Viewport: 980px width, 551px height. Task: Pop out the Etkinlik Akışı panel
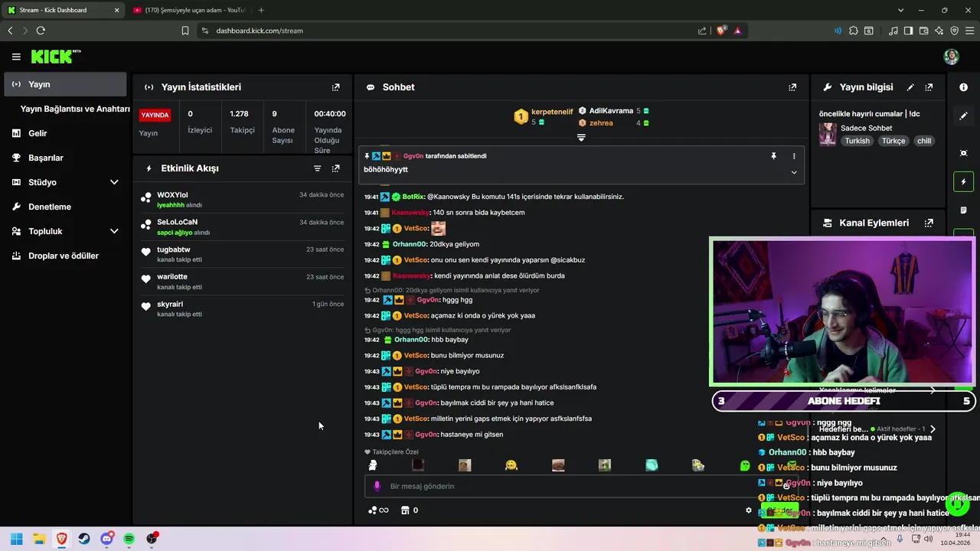pyautogui.click(x=335, y=168)
